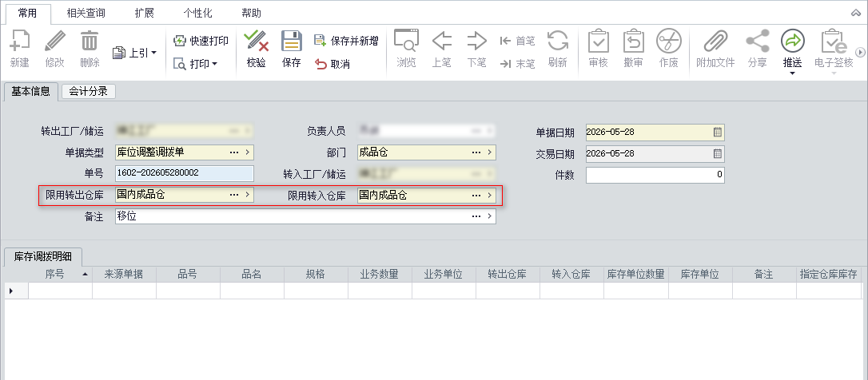Click the 审核 approve icon
Viewport: 868px width, 380px height.
coord(598,41)
